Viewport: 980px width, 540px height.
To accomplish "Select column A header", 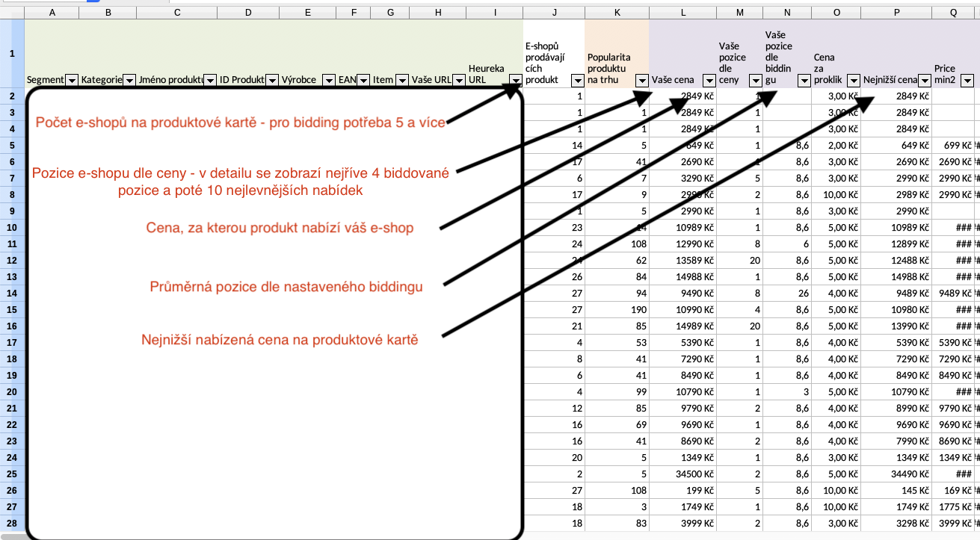I will (x=52, y=13).
